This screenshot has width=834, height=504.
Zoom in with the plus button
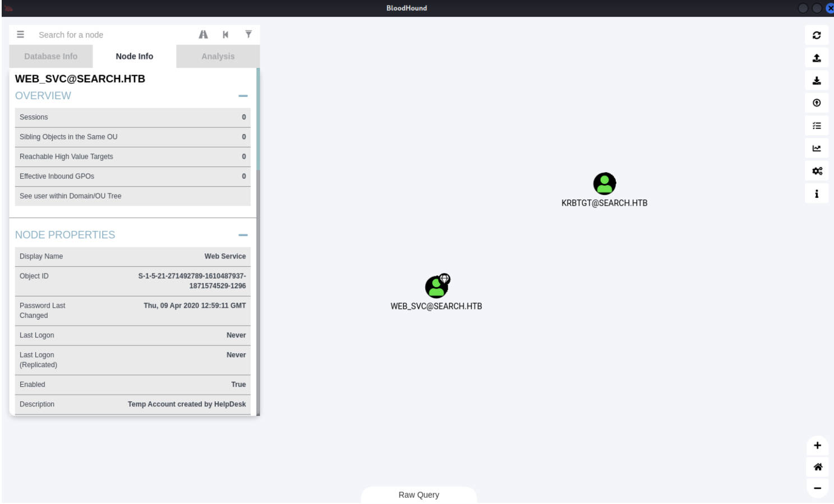click(817, 446)
